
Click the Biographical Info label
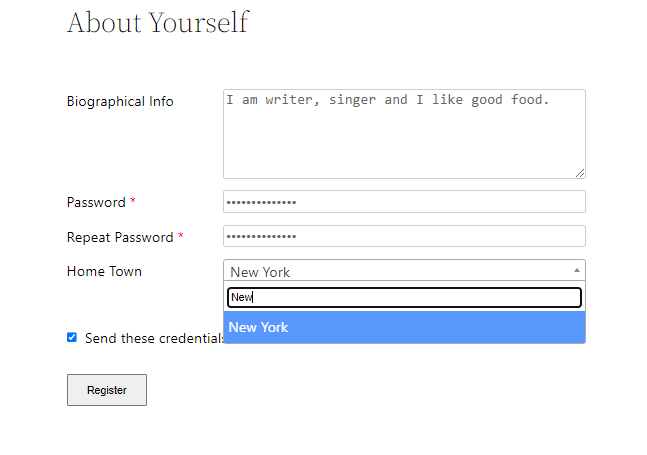[x=120, y=101]
